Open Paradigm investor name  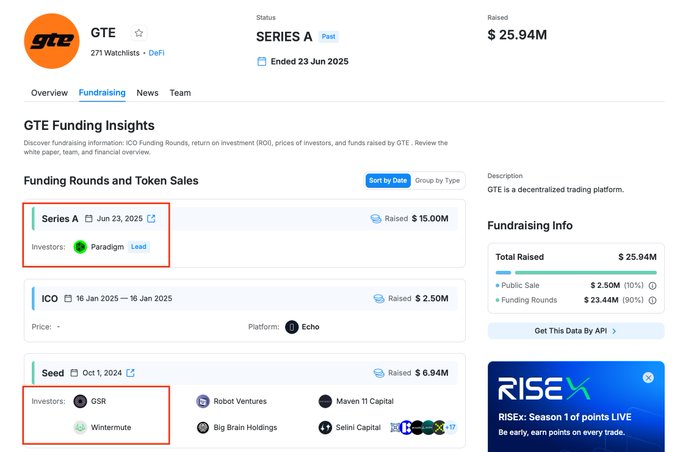(x=107, y=247)
